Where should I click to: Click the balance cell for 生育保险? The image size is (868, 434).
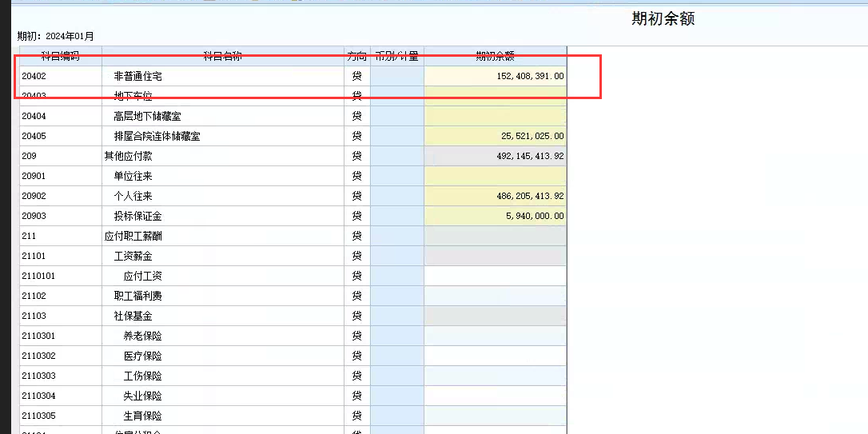(x=496, y=416)
